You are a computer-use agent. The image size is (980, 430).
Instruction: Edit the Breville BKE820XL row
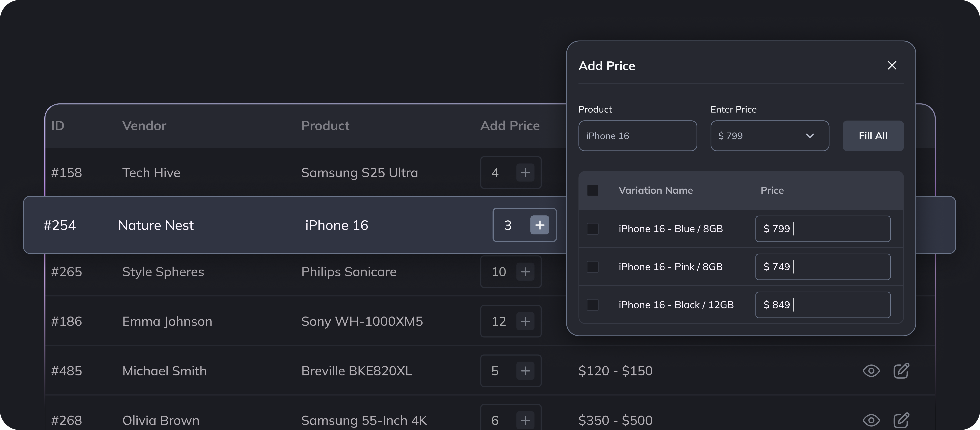[x=901, y=371]
